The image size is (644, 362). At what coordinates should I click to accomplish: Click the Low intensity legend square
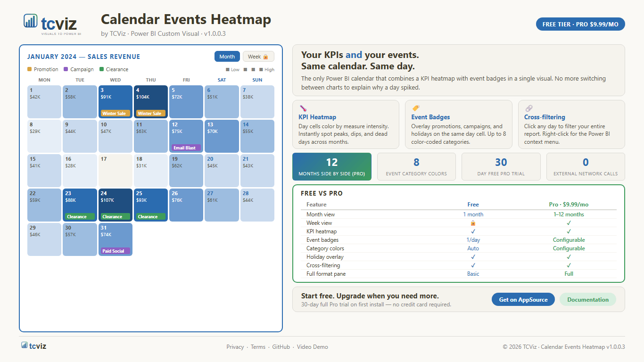228,70
